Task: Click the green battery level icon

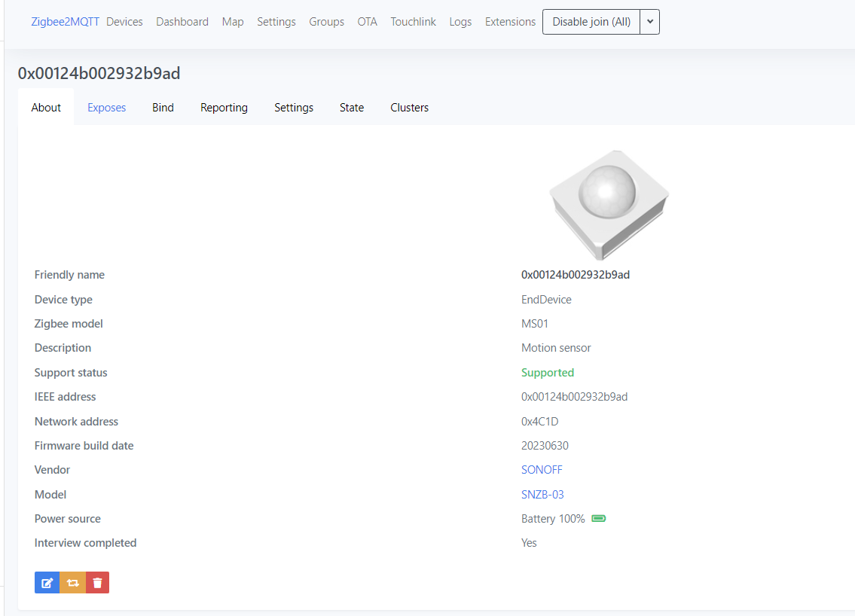Action: (599, 518)
